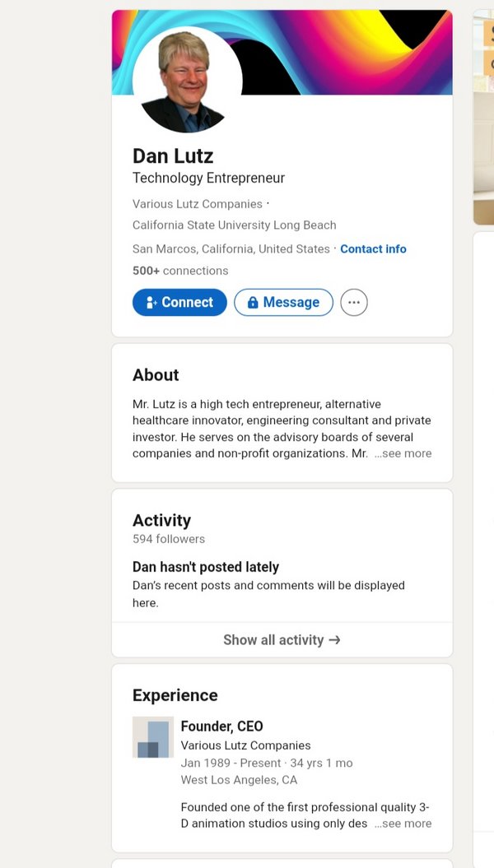Click Various Lutz Companies in profile header
Image resolution: width=494 pixels, height=868 pixels.
pos(197,204)
